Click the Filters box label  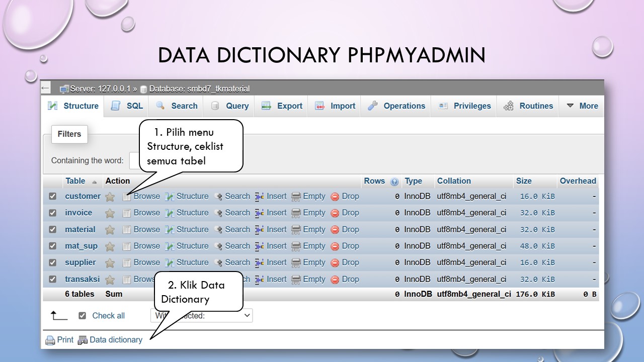(x=69, y=134)
